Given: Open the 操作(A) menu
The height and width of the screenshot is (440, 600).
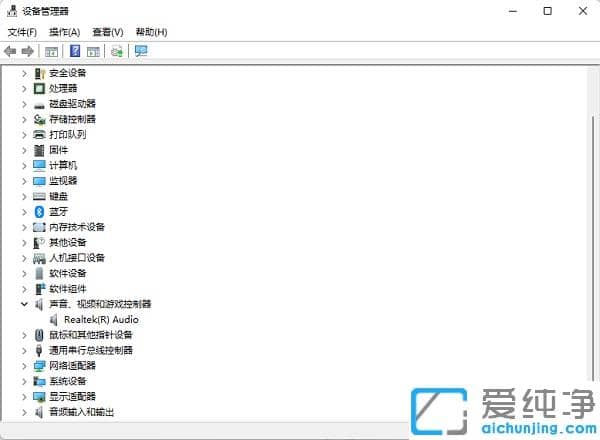Looking at the screenshot, I should point(64,32).
